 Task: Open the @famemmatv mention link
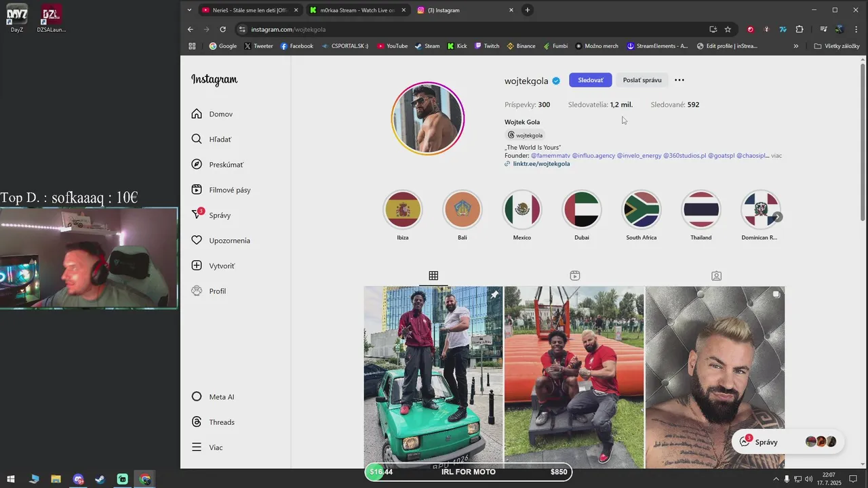[551, 156]
